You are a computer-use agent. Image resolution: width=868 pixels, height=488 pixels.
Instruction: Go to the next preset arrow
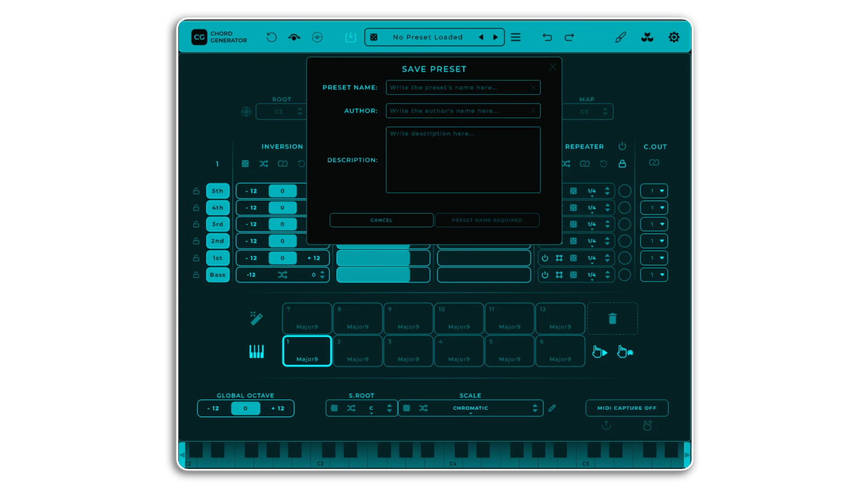coord(495,37)
